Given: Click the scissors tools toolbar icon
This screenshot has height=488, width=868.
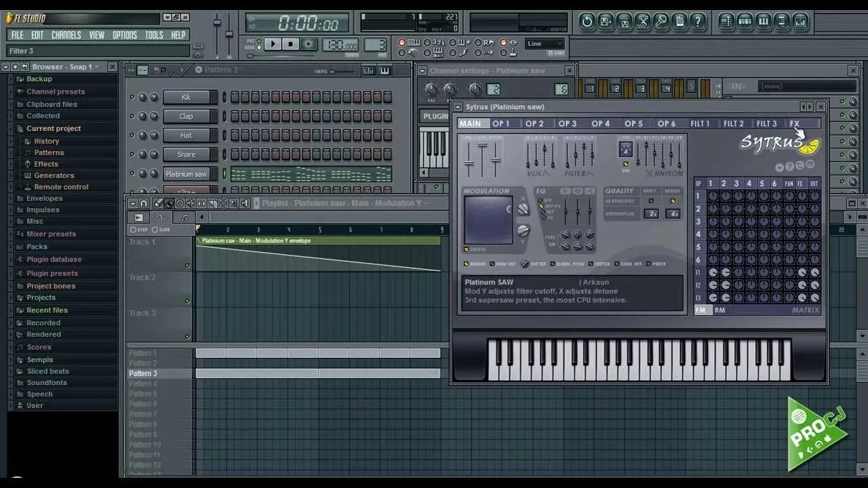Looking at the screenshot, I should [644, 22].
